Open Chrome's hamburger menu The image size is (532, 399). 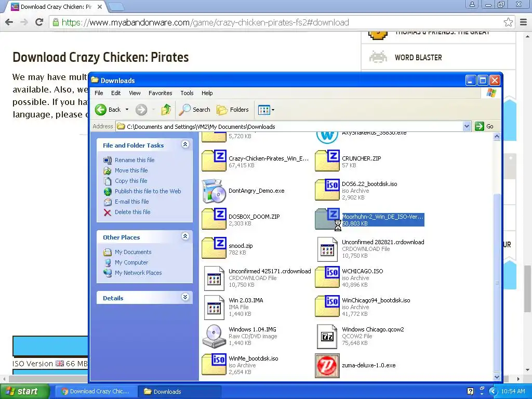tap(524, 22)
